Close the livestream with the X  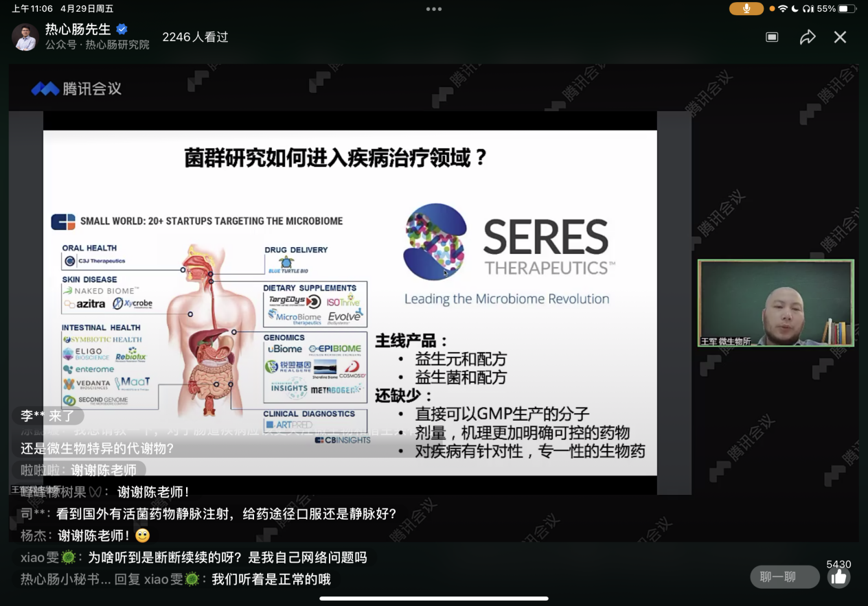[840, 37]
